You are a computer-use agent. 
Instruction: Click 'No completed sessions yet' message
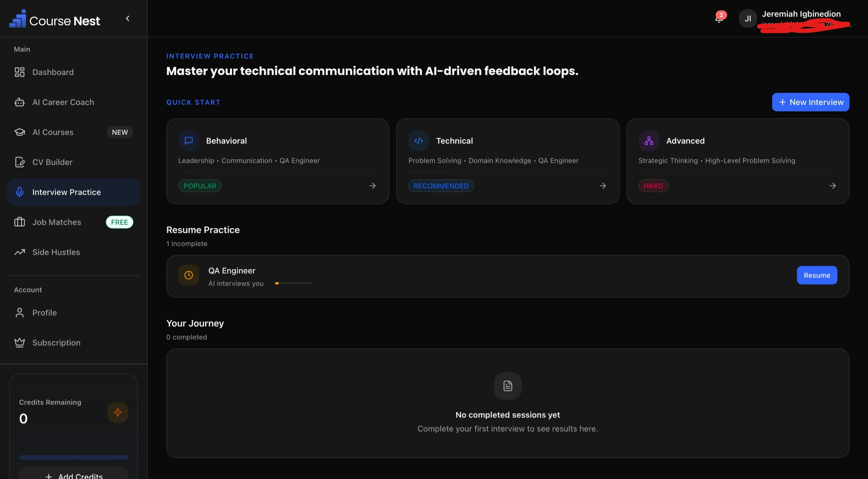(x=508, y=415)
